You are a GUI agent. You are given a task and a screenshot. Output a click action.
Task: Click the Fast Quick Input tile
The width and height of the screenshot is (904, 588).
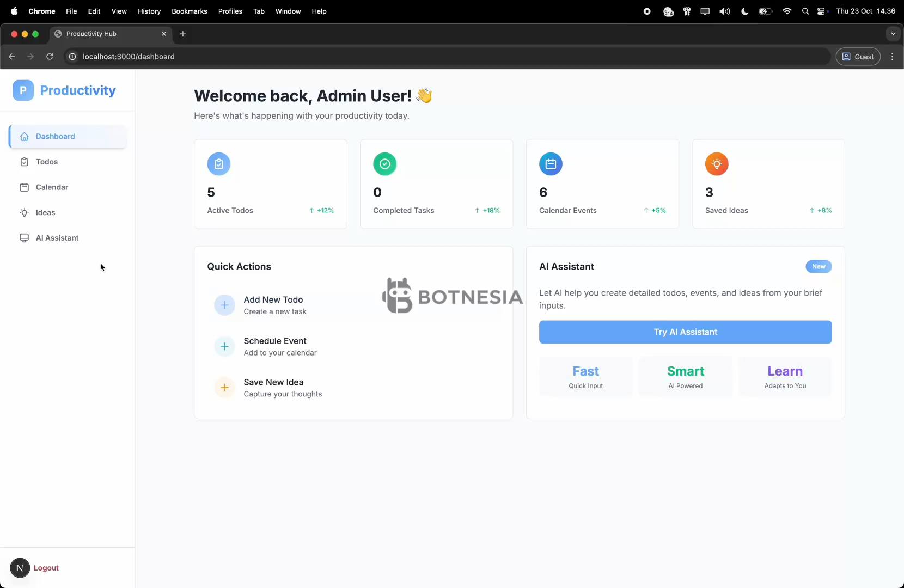click(585, 377)
